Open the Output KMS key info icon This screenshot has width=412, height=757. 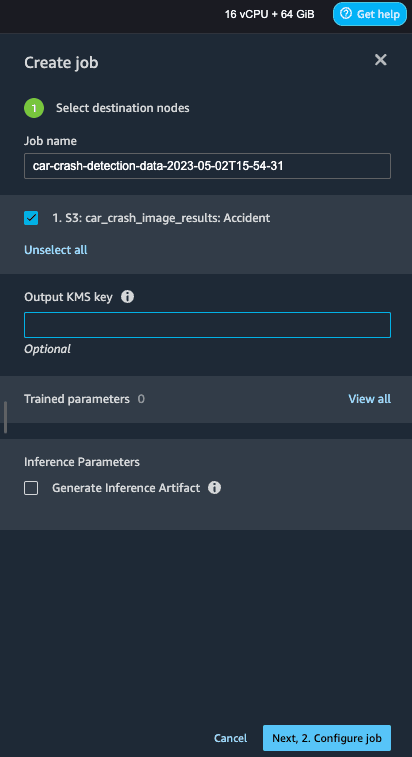tap(128, 297)
